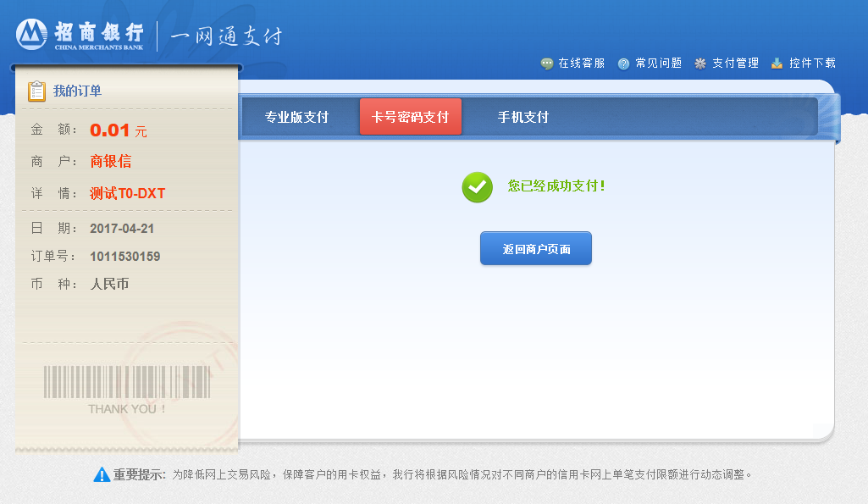The height and width of the screenshot is (504, 868).
Task: Click the currency value 人民币
Action: 109,284
